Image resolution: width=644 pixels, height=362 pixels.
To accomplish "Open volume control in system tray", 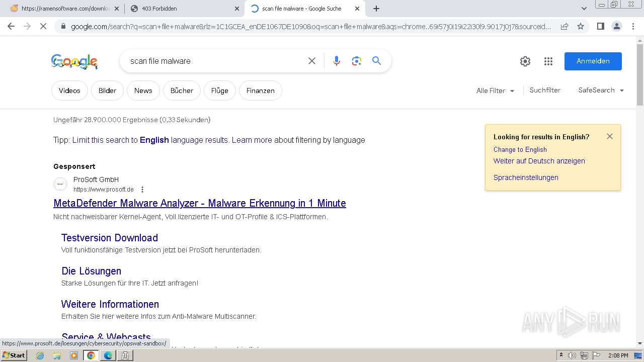I will click(572, 355).
